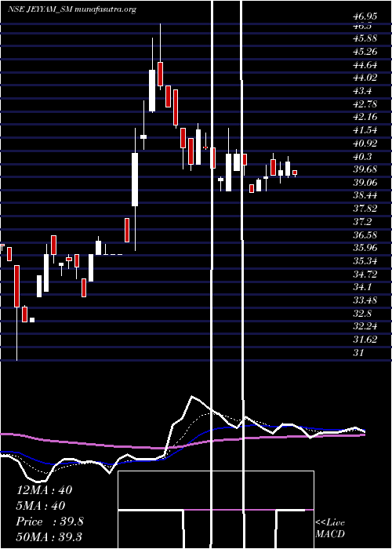Click the 35.34 price axis label
This screenshot has height=549, width=392.
coord(365,261)
